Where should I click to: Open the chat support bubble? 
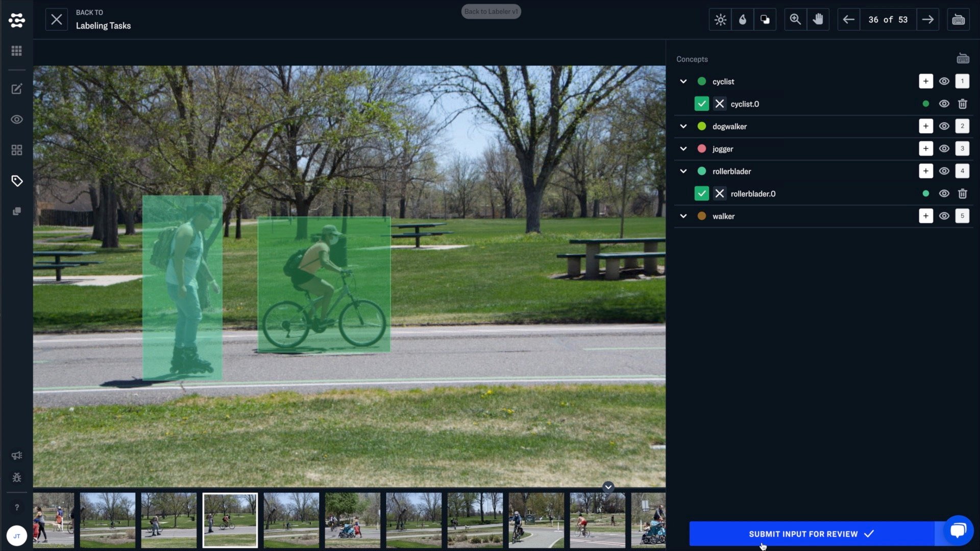pyautogui.click(x=958, y=530)
